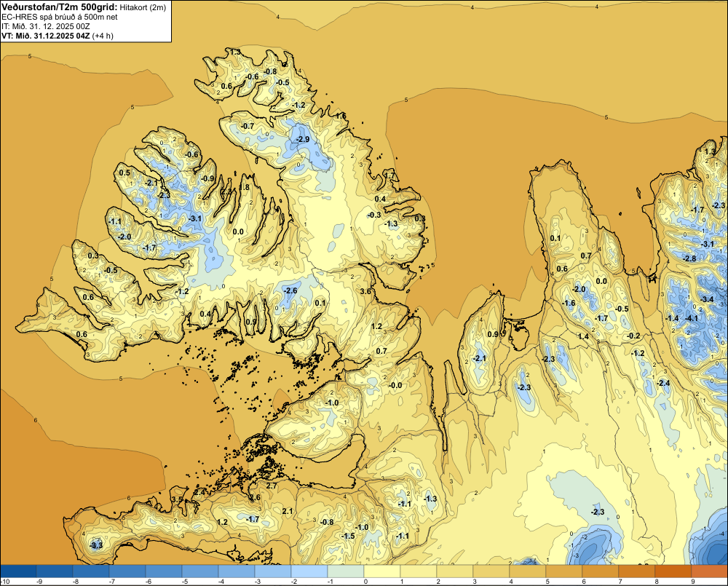Select legend swatch between 5 and 6
This screenshot has width=728, height=586.
[x=564, y=571]
